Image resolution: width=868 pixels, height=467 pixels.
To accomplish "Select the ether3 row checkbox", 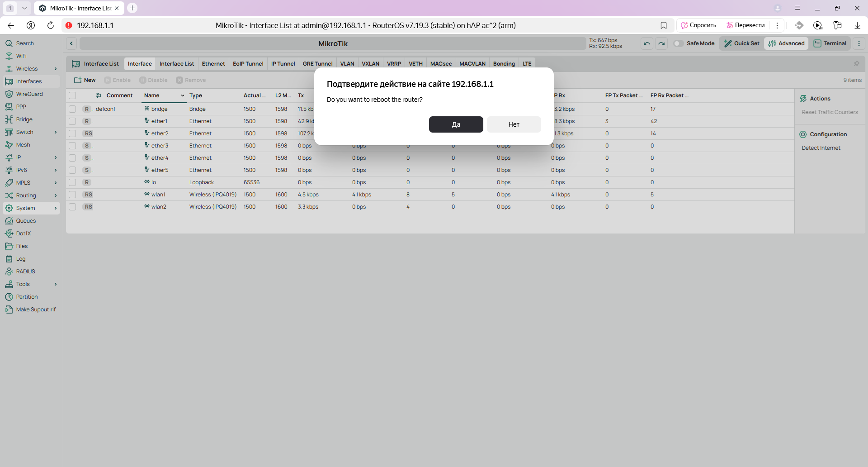I will [72, 146].
